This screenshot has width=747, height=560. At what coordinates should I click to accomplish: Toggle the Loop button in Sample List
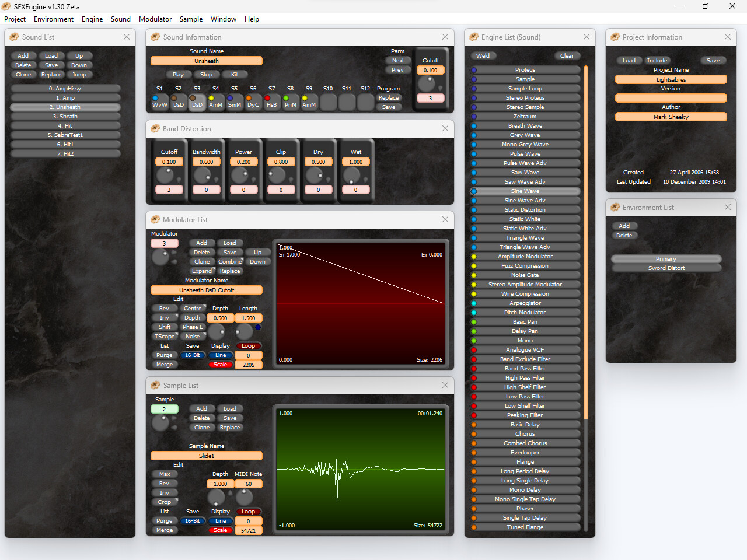(249, 511)
